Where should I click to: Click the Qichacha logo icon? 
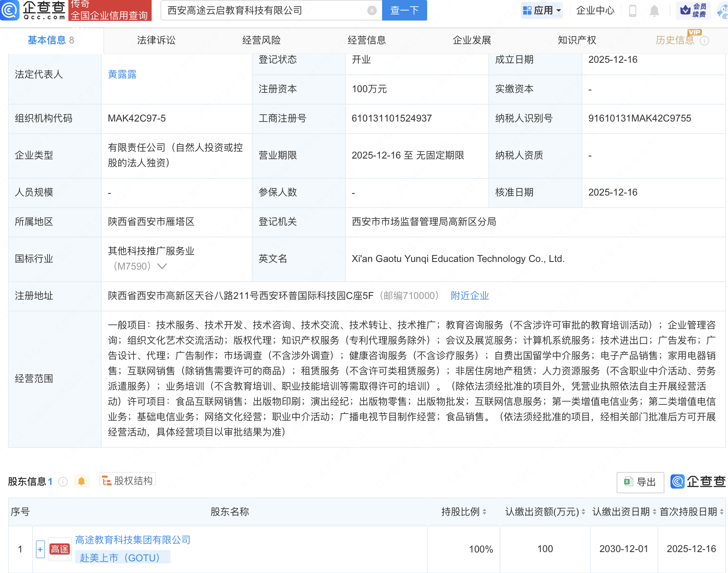(10, 10)
